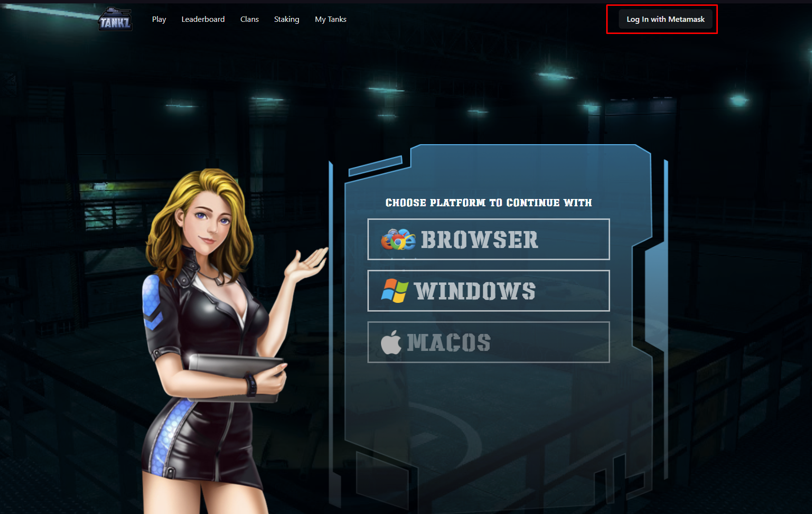Go to the Leaderboard page
812x514 pixels.
[x=203, y=19]
